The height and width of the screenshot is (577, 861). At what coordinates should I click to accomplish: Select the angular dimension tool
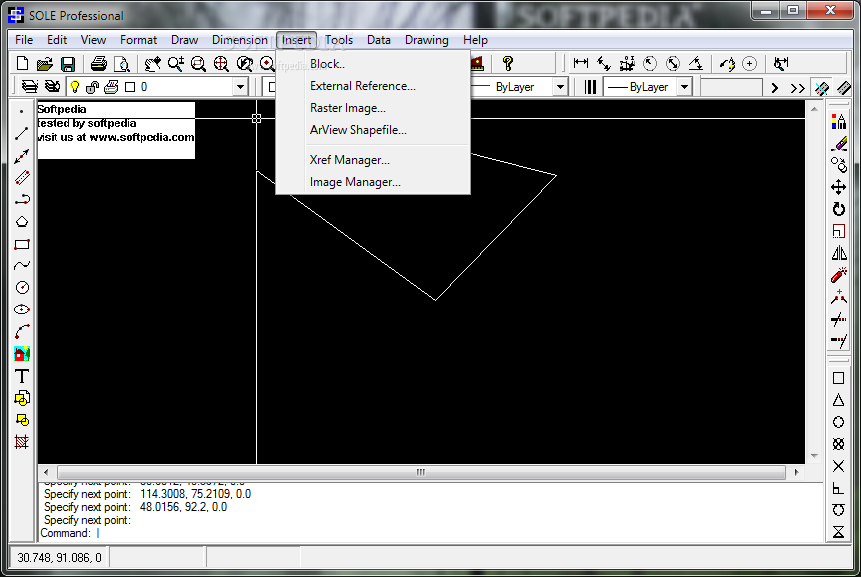696,64
